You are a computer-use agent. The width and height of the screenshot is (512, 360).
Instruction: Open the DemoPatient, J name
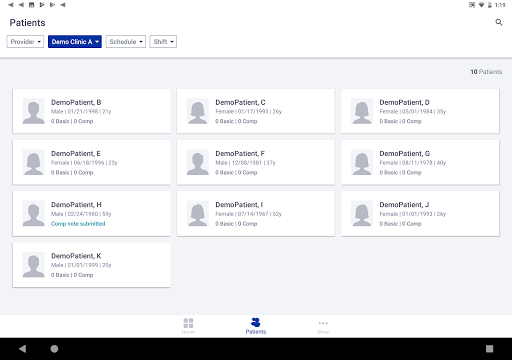click(x=404, y=205)
